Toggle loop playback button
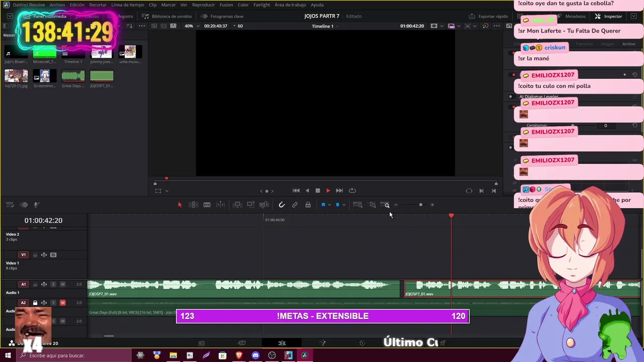 click(x=352, y=191)
